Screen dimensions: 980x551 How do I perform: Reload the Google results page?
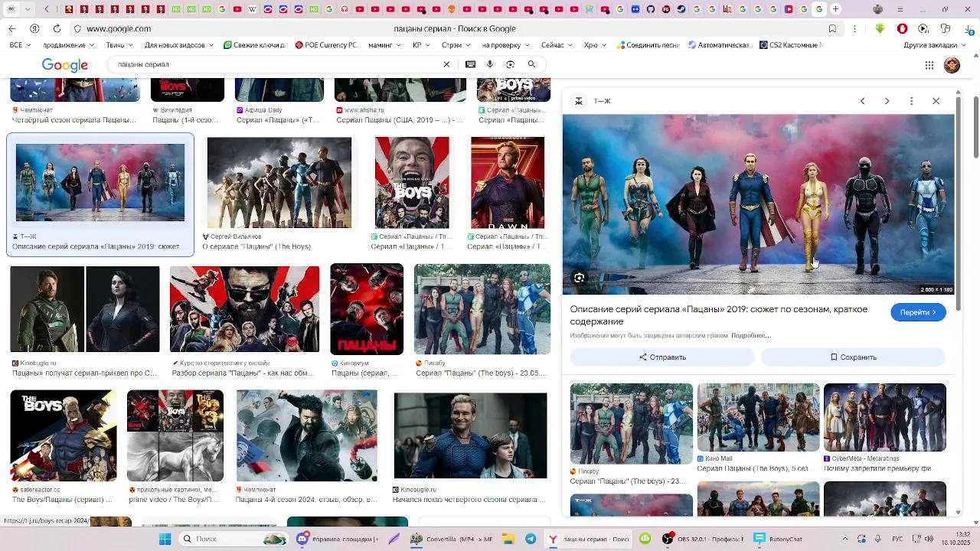pyautogui.click(x=57, y=28)
